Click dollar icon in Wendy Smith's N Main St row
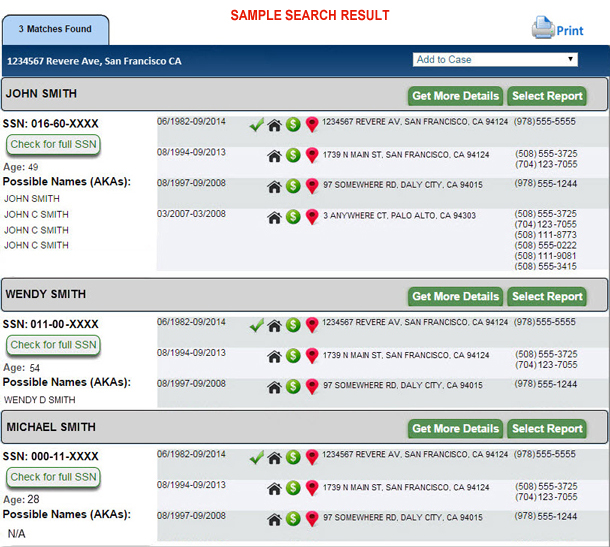 tap(293, 356)
